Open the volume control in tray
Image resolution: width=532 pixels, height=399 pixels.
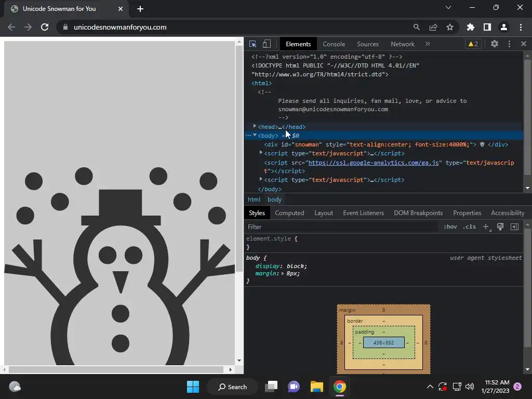tap(470, 387)
